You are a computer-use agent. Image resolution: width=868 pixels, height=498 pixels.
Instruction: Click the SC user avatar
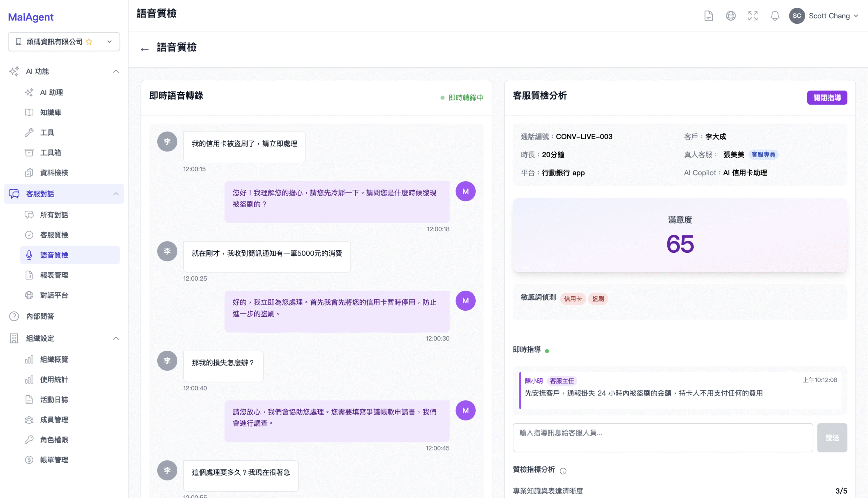click(796, 16)
